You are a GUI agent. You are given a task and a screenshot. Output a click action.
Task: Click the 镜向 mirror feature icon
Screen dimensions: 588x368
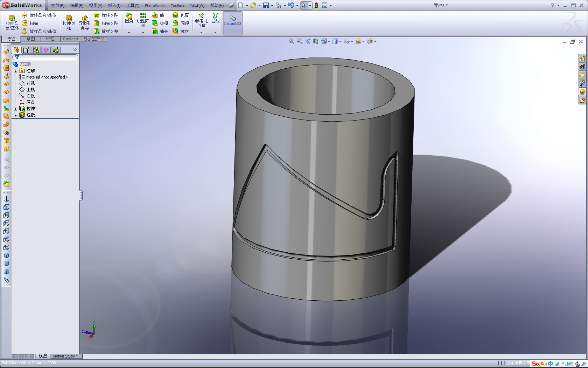(181, 32)
